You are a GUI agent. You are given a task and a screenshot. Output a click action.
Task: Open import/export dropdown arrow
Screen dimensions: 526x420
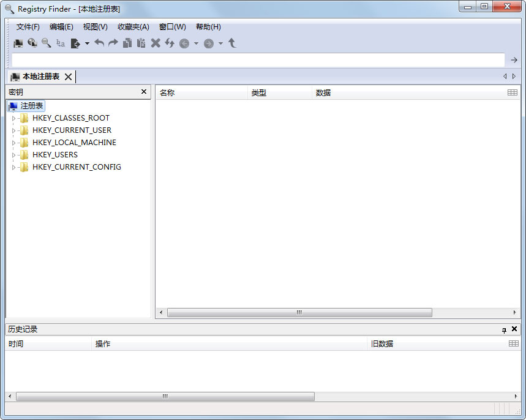[87, 43]
